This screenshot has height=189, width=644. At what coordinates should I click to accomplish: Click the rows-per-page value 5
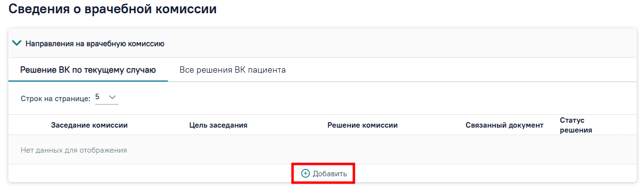pos(97,97)
